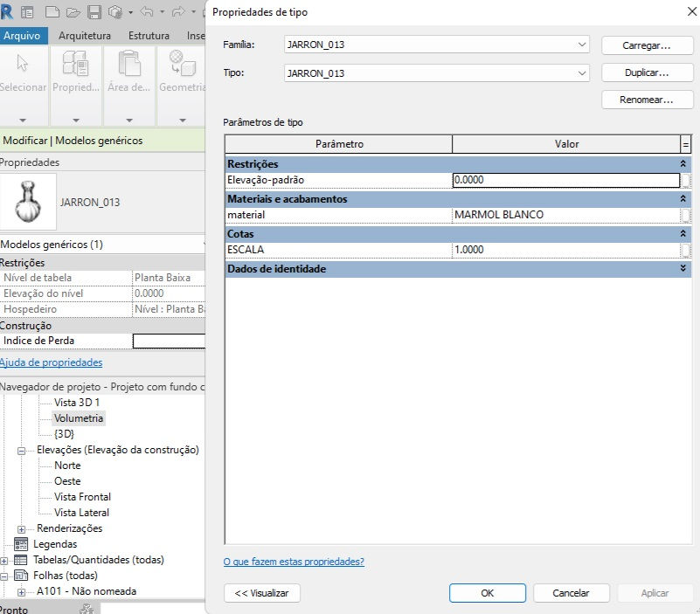The height and width of the screenshot is (614, 700).
Task: Click the Área de... clipboard icon
Action: tap(129, 63)
